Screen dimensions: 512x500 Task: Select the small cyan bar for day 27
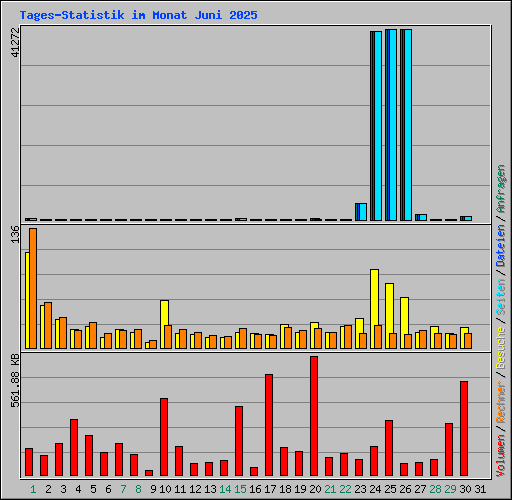[423, 217]
